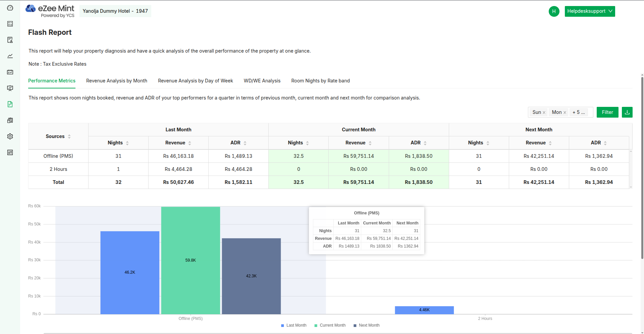This screenshot has width=644, height=334.
Task: Click the green Filter button
Action: coord(607,112)
